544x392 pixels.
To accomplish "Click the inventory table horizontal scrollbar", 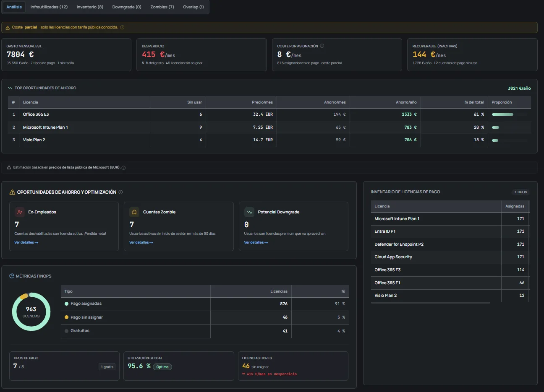I will (x=431, y=303).
